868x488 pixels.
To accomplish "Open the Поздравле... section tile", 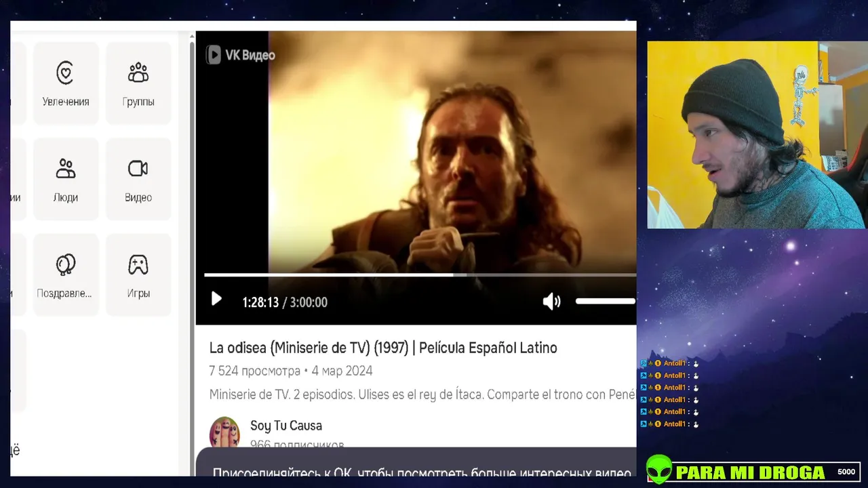I will [x=66, y=275].
